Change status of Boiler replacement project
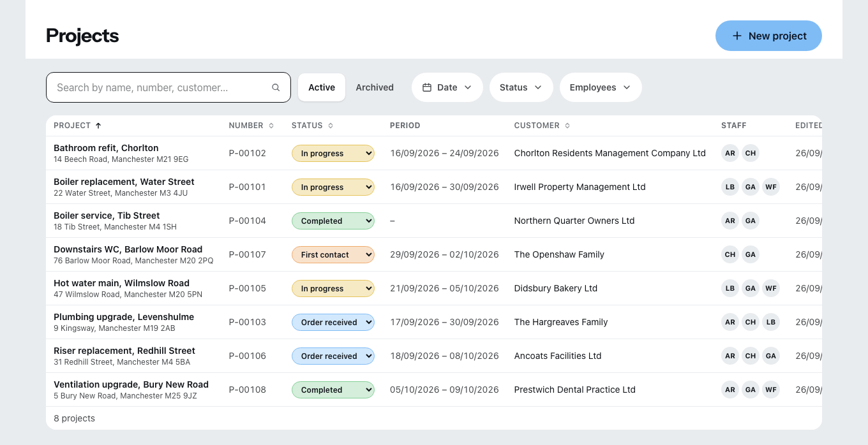Viewport: 868px width, 445px height. coord(333,187)
